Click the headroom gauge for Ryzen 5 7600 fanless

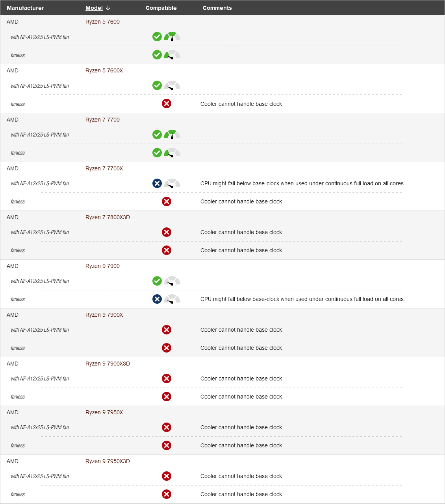(x=172, y=55)
